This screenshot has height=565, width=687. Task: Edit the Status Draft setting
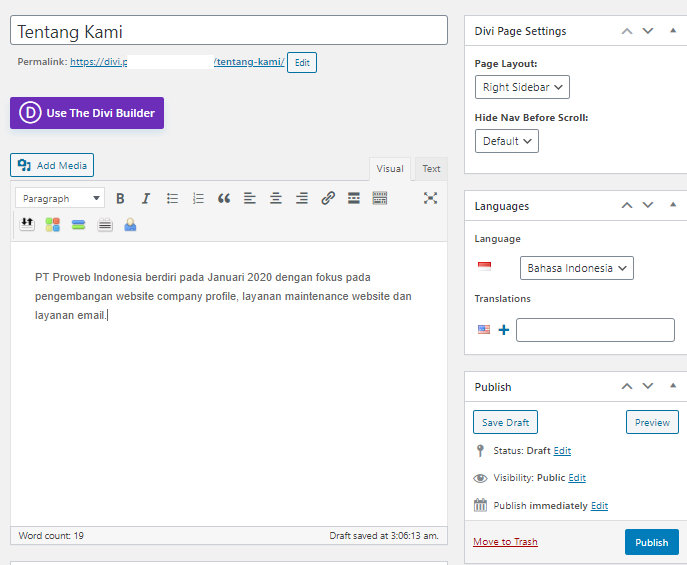click(x=562, y=451)
